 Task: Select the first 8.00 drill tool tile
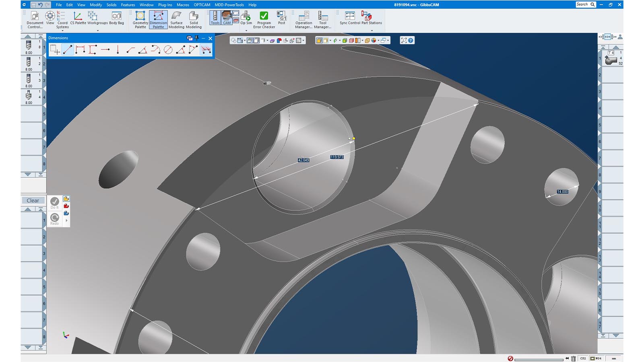coord(31,47)
